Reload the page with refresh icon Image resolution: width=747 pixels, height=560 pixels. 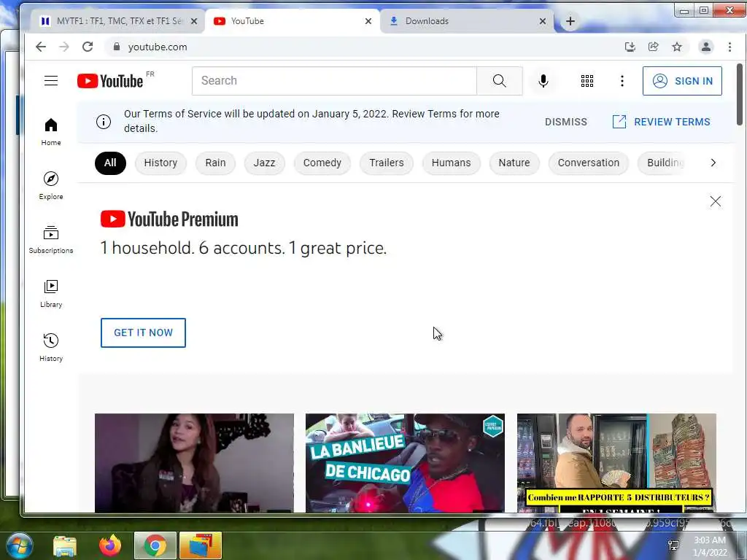[88, 47]
